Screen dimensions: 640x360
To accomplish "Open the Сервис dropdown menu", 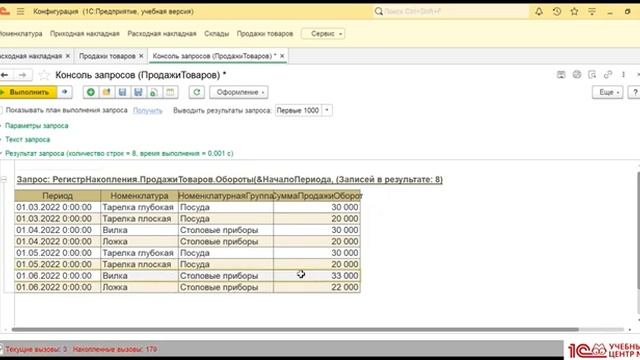I will [323, 34].
